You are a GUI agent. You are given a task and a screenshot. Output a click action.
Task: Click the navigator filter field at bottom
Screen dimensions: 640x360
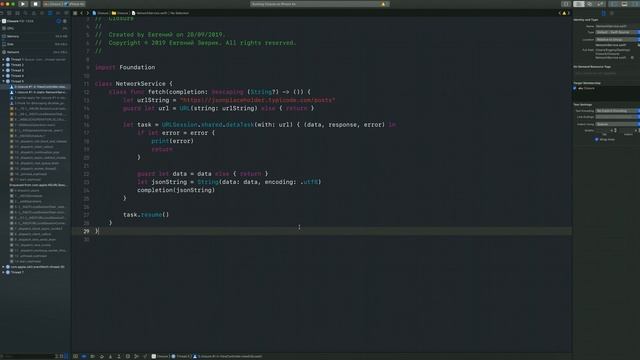coord(28,356)
